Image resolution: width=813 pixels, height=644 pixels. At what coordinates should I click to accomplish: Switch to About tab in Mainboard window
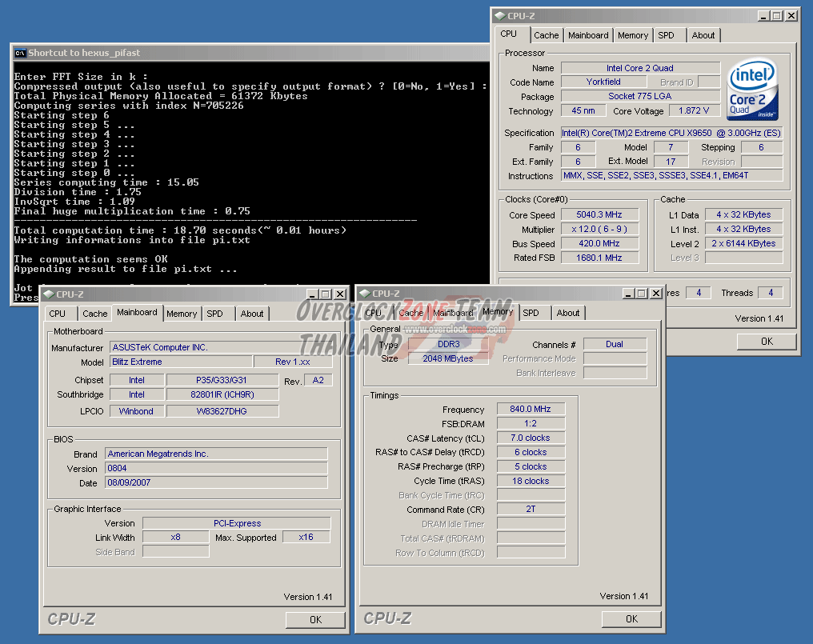click(252, 314)
